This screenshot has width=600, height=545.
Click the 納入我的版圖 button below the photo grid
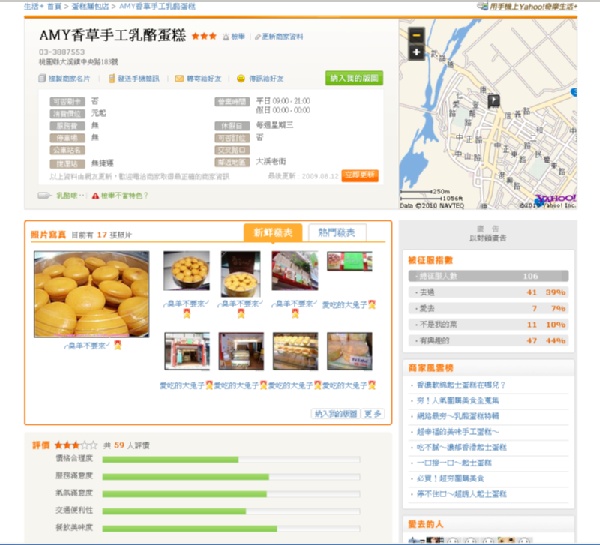[336, 414]
